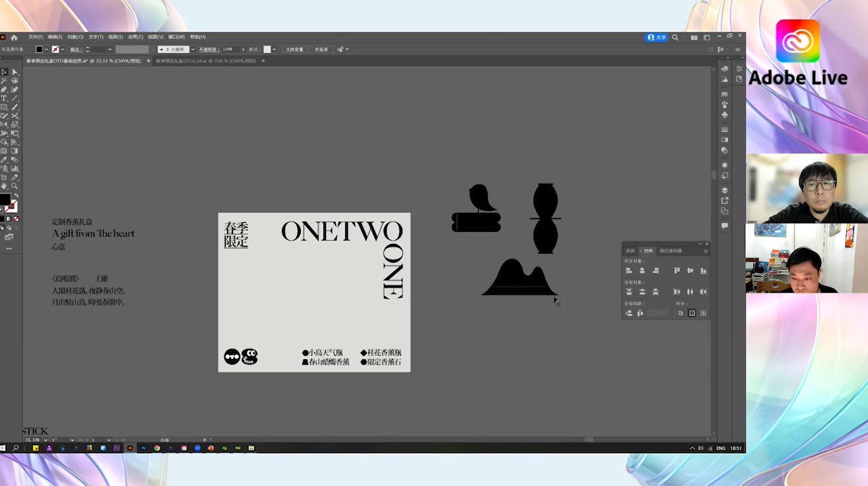Open graphic style (样式) dropdown
The height and width of the screenshot is (486, 868).
click(x=275, y=49)
